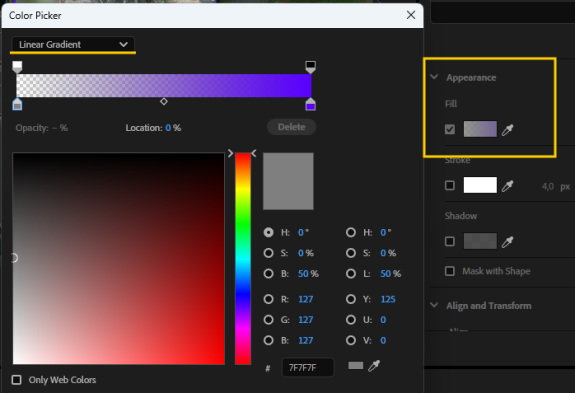This screenshot has height=393, width=575.
Task: Close the Color Picker dialog
Action: [411, 15]
